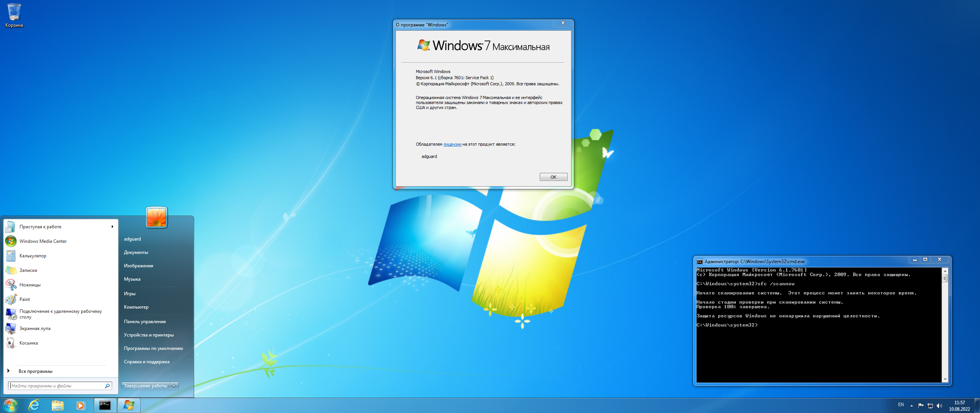Click the cmd scrollbar thumb
This screenshot has height=413, width=980.
click(945, 278)
